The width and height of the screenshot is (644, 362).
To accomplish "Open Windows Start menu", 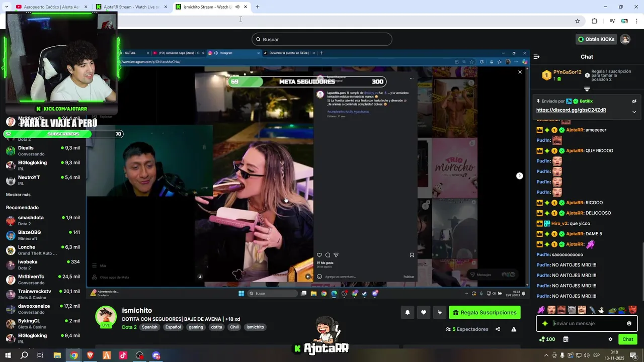I will [x=8, y=355].
